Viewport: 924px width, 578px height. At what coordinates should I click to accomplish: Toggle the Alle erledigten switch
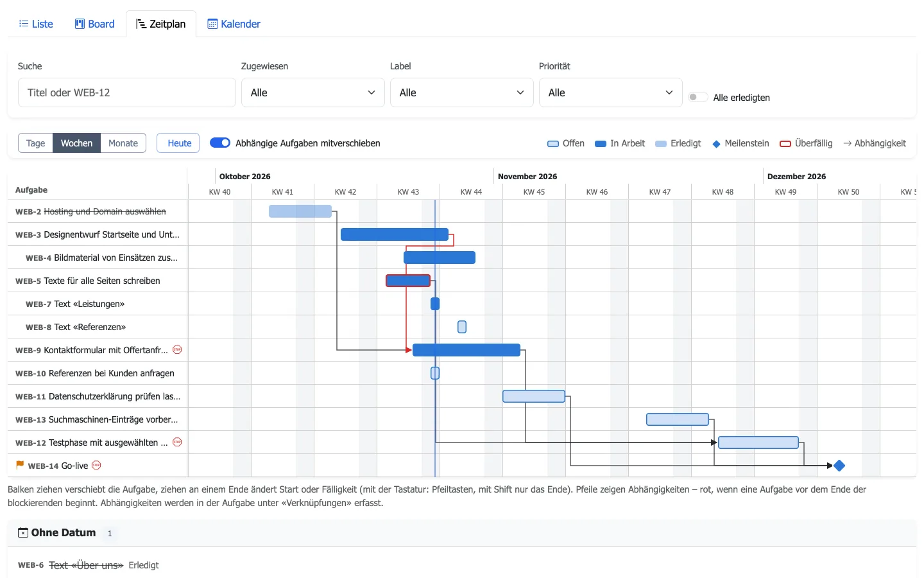(x=697, y=97)
